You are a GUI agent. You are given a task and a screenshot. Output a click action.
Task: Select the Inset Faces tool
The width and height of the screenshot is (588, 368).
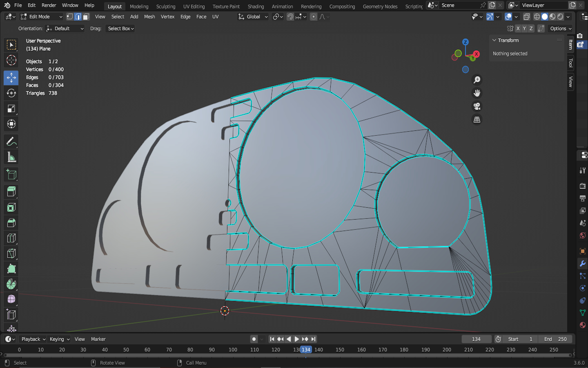pyautogui.click(x=11, y=207)
